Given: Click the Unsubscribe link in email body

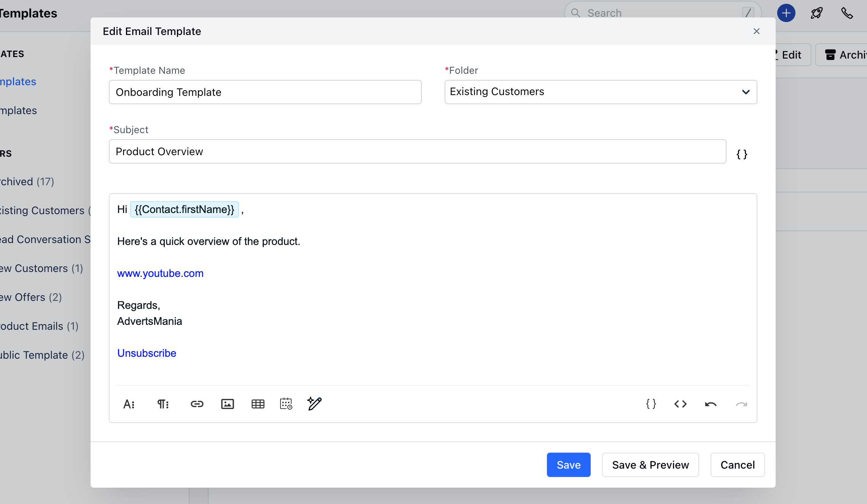Looking at the screenshot, I should click(147, 353).
